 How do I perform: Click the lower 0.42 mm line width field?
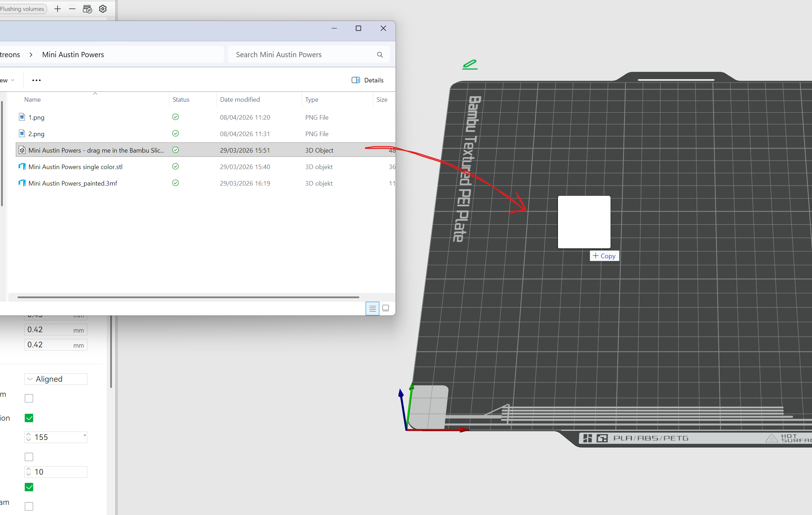coord(56,345)
